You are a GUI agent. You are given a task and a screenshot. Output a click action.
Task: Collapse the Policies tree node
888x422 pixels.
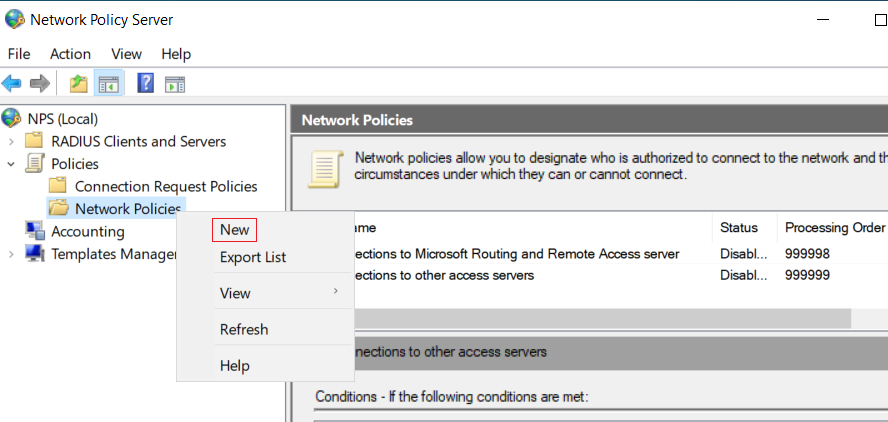(11, 164)
